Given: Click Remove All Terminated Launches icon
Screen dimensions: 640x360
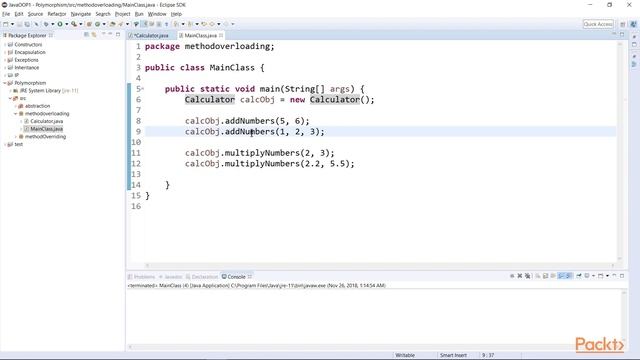Looking at the screenshot, I should coord(528,276).
